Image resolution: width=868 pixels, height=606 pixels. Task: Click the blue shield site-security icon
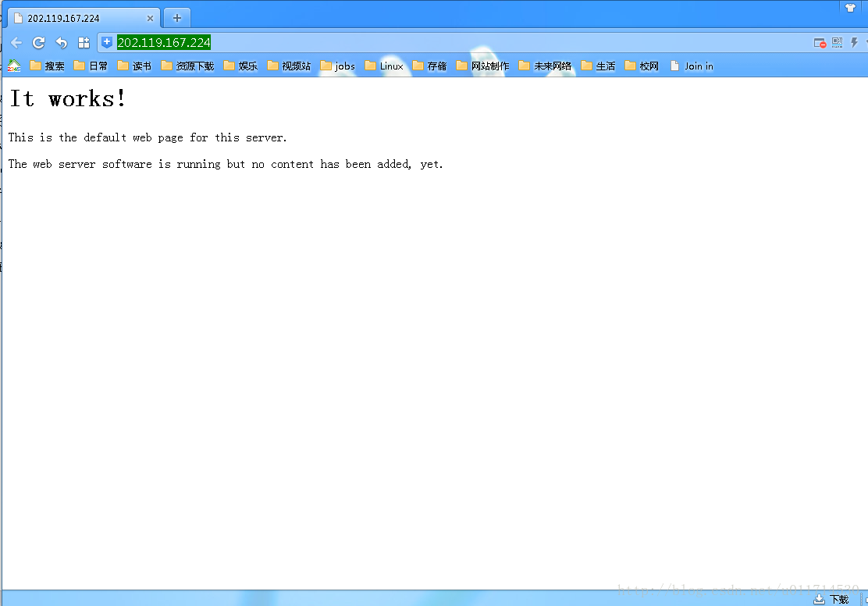point(107,42)
